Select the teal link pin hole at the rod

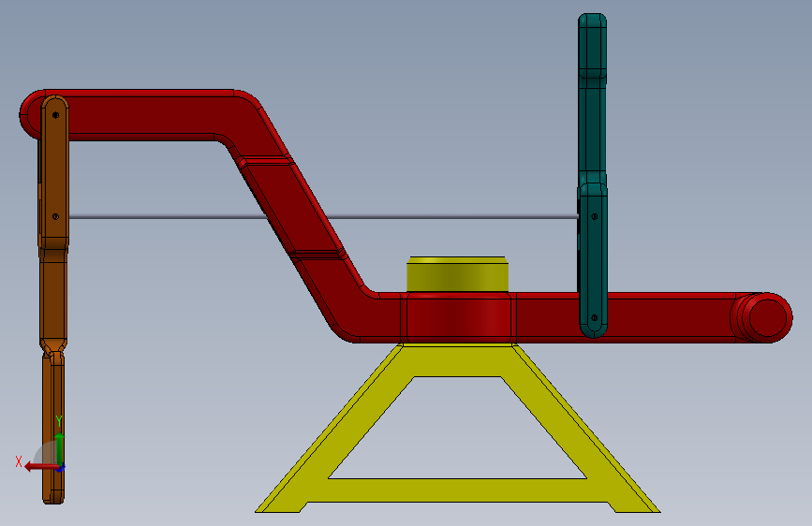pos(595,216)
